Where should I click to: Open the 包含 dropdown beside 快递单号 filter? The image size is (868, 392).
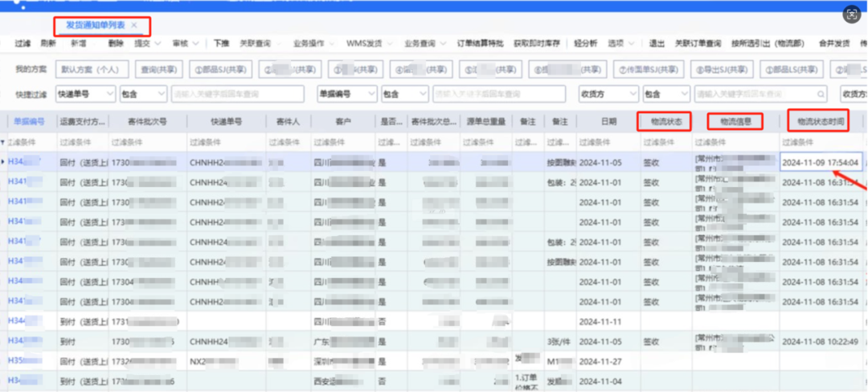point(143,94)
